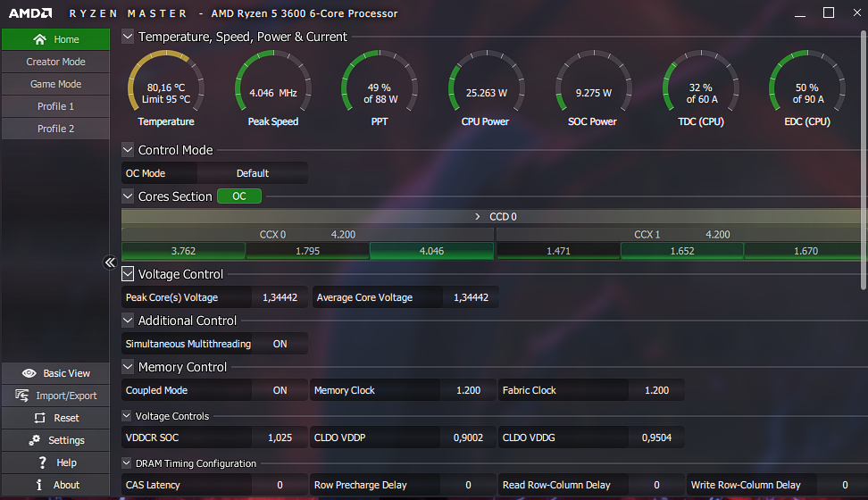Select core bar showing 1.670
The image size is (868, 500).
pyautogui.click(x=805, y=251)
